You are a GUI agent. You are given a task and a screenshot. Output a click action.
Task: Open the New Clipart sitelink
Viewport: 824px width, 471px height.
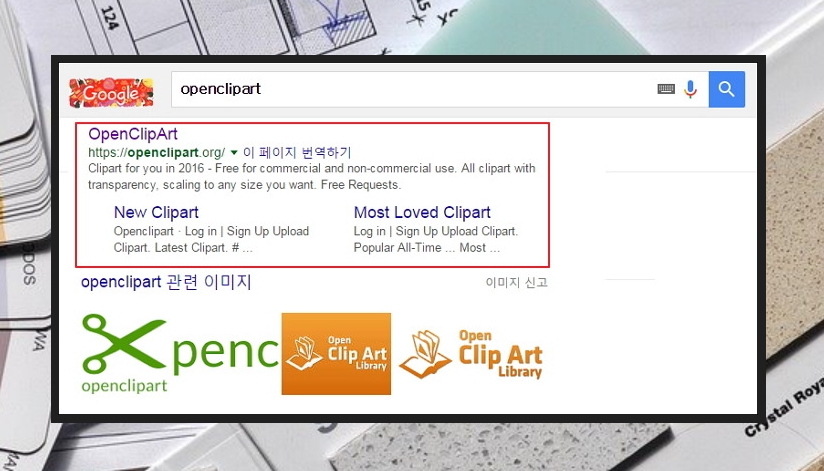(156, 212)
